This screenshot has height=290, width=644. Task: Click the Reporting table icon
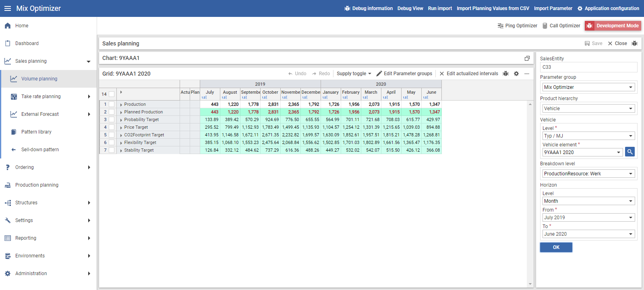click(8, 238)
